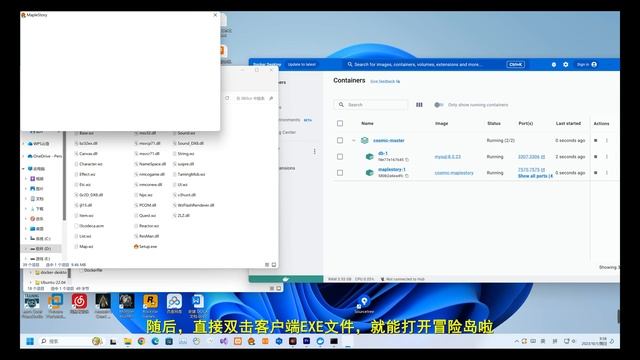Open File Explorer from the taskbar
The width and height of the screenshot is (640, 360).
127,341
